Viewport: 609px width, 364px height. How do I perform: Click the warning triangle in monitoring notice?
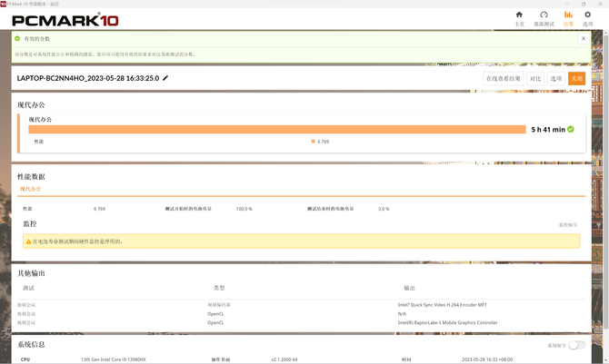(28, 241)
